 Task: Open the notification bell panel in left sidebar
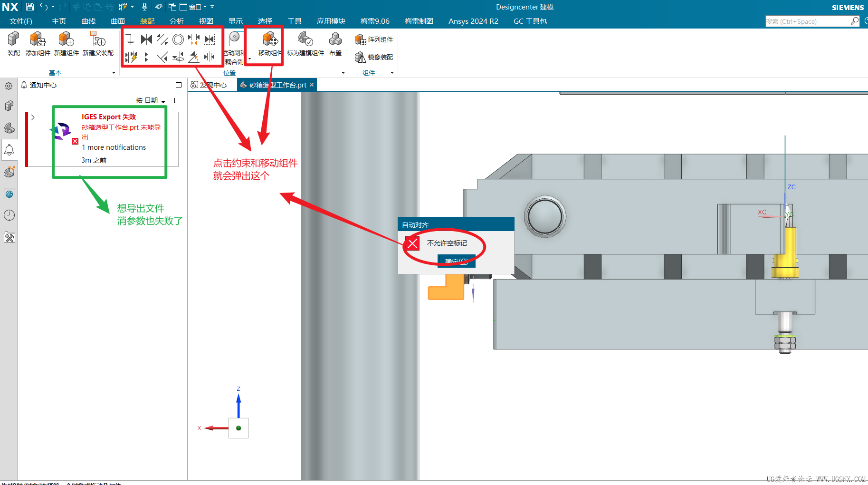tap(9, 150)
